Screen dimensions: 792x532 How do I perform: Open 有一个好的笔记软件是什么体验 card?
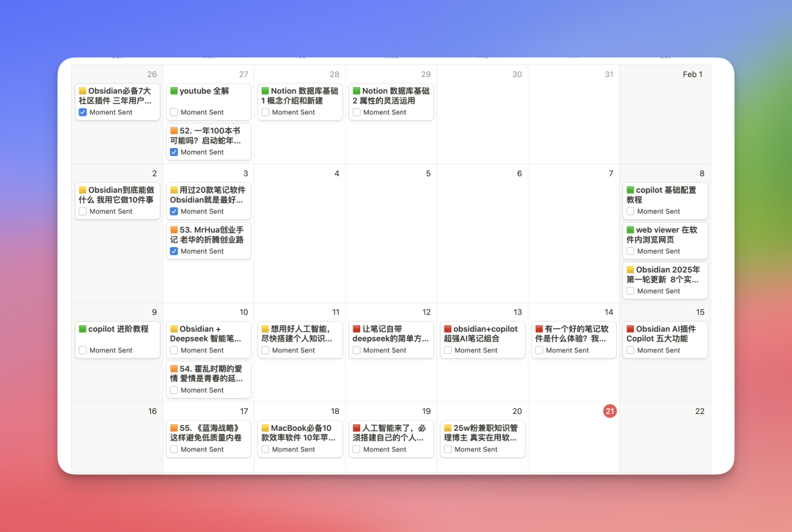[x=575, y=334]
